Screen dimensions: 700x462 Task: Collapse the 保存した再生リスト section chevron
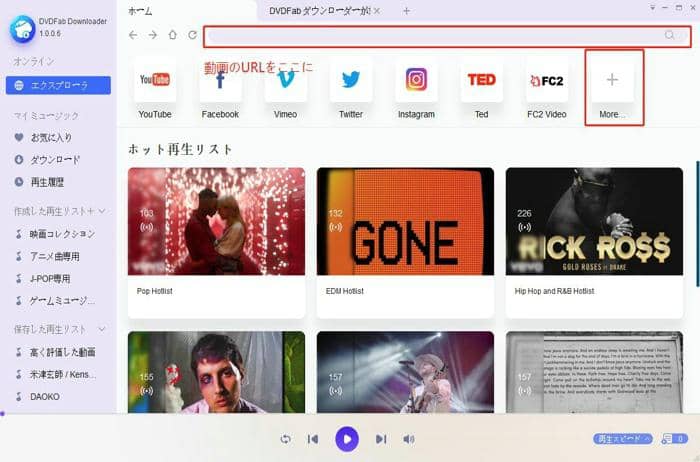point(102,329)
